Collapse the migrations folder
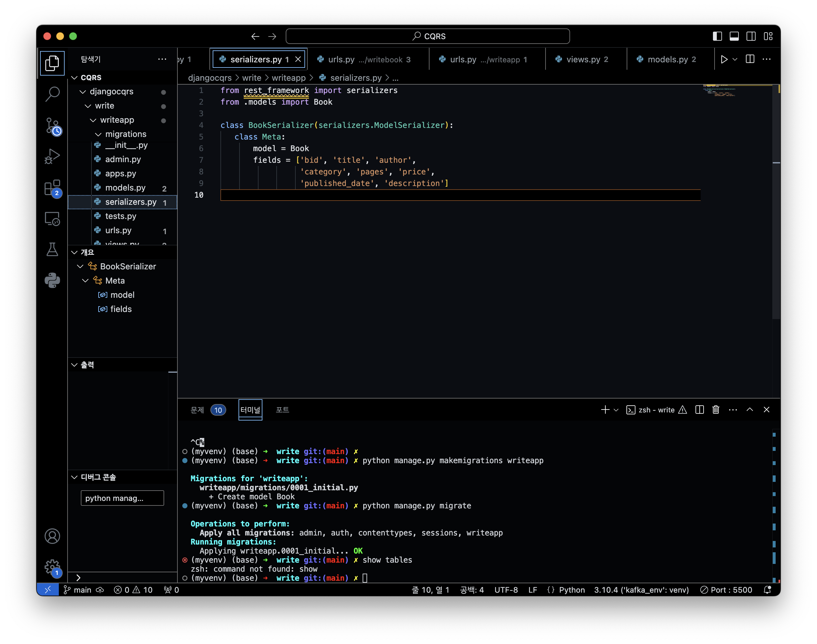Screen dimensions: 817x644 coord(99,134)
